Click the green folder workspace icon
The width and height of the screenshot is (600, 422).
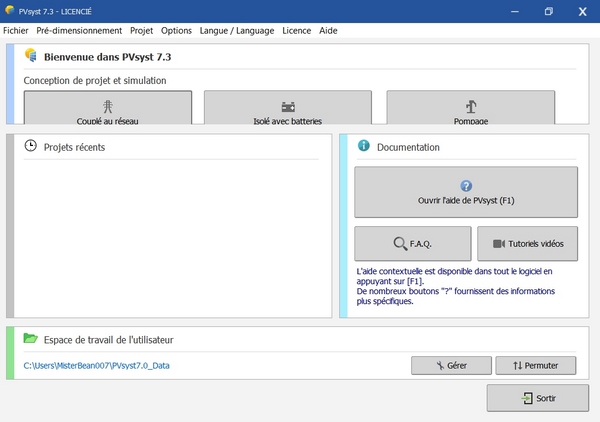coord(31,338)
